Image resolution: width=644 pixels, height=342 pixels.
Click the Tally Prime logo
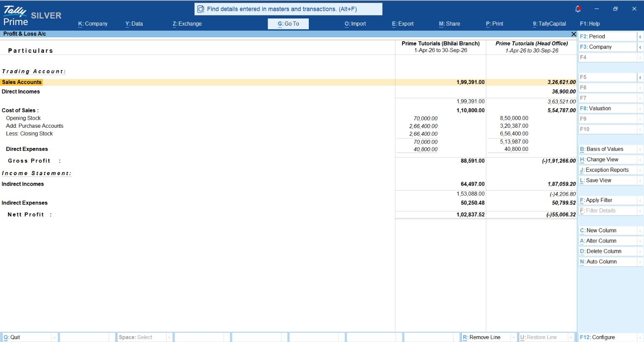(15, 16)
